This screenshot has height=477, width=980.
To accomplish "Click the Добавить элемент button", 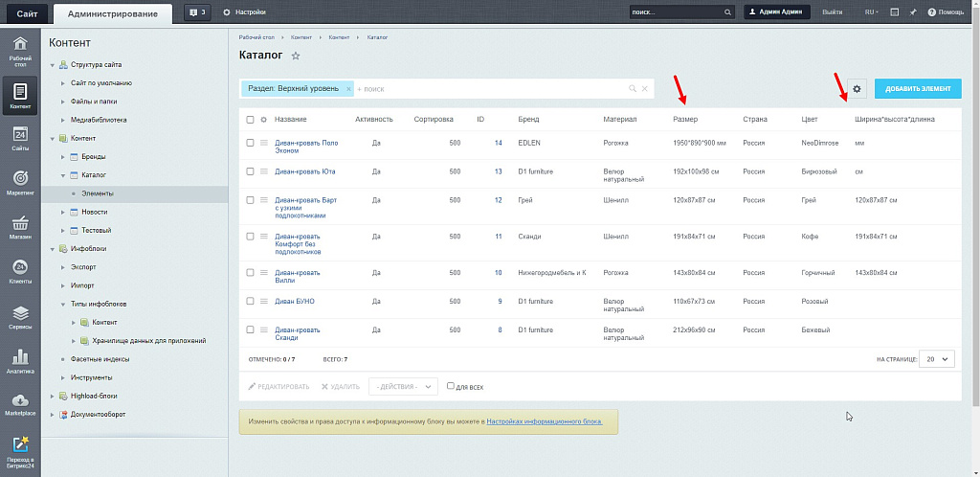I will point(917,89).
